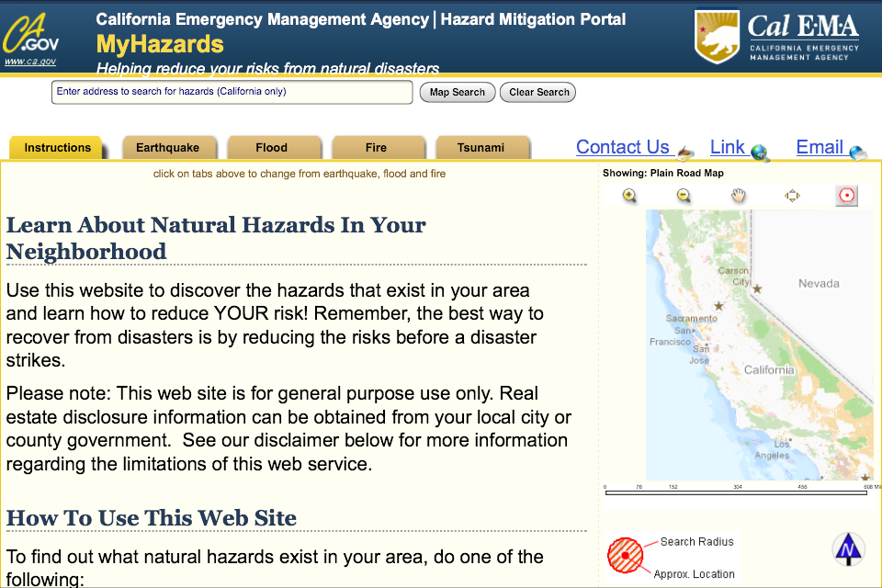Focus the address search input field
The width and height of the screenshot is (882, 588).
point(232,92)
